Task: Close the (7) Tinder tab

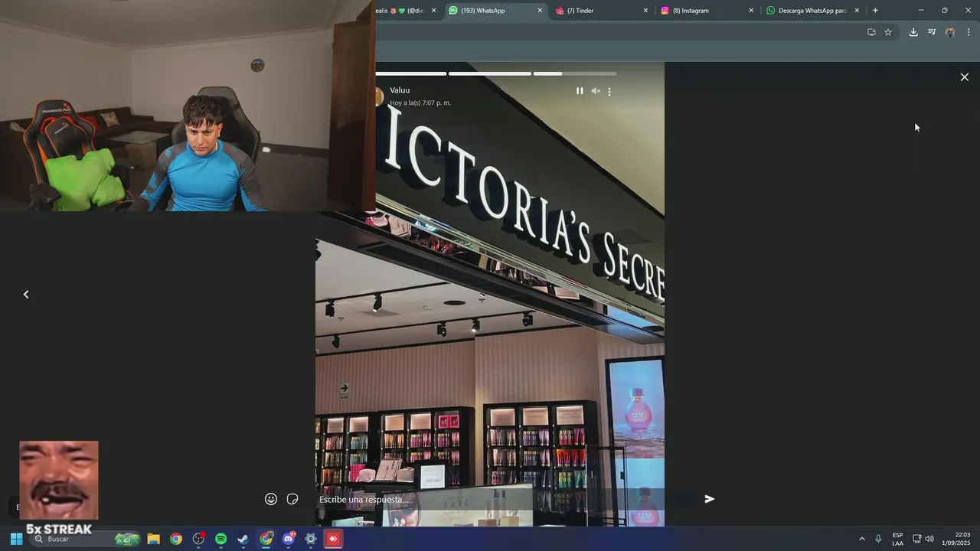Action: click(645, 11)
